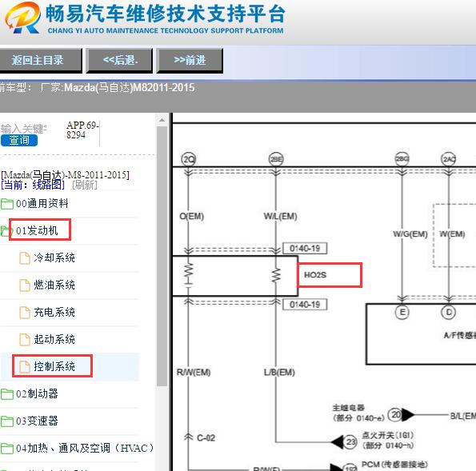Screen dimensions: 476x471
Task: Click the W(EM) wire label
Action: pyautogui.click(x=452, y=234)
